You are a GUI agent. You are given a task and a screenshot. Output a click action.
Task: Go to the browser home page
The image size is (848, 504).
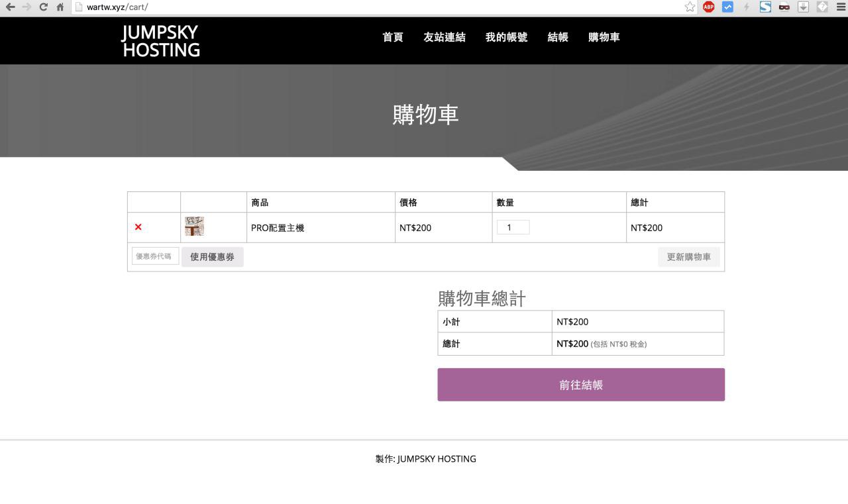[60, 7]
